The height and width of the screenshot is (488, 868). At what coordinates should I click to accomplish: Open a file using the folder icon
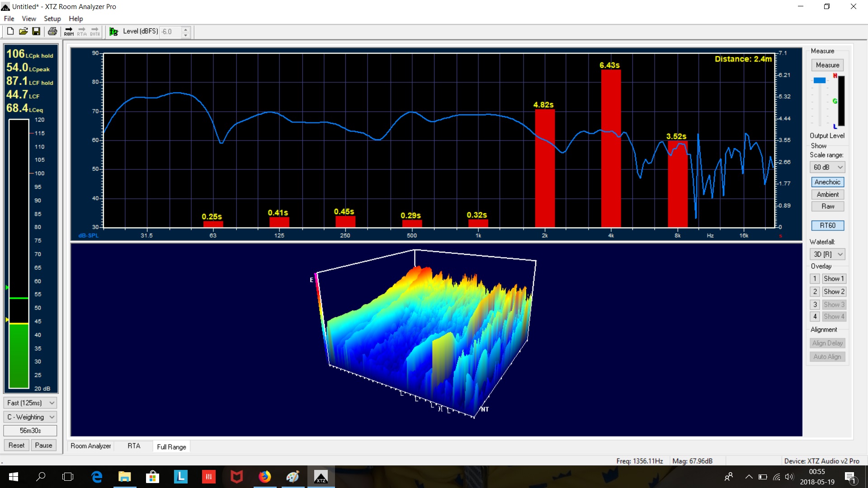coord(23,31)
